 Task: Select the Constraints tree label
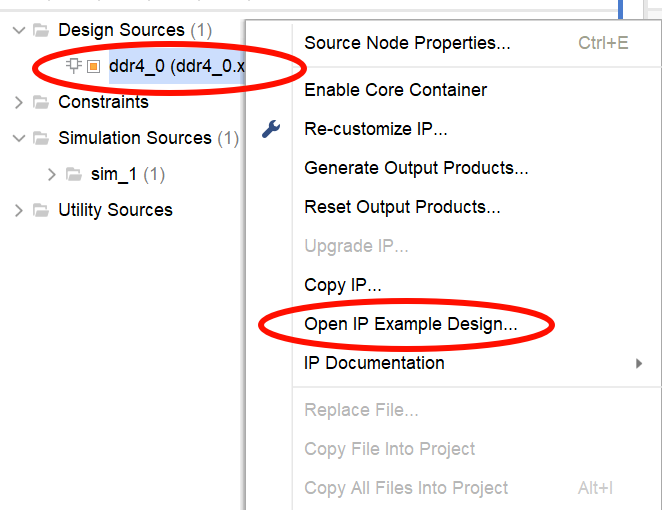[x=103, y=102]
